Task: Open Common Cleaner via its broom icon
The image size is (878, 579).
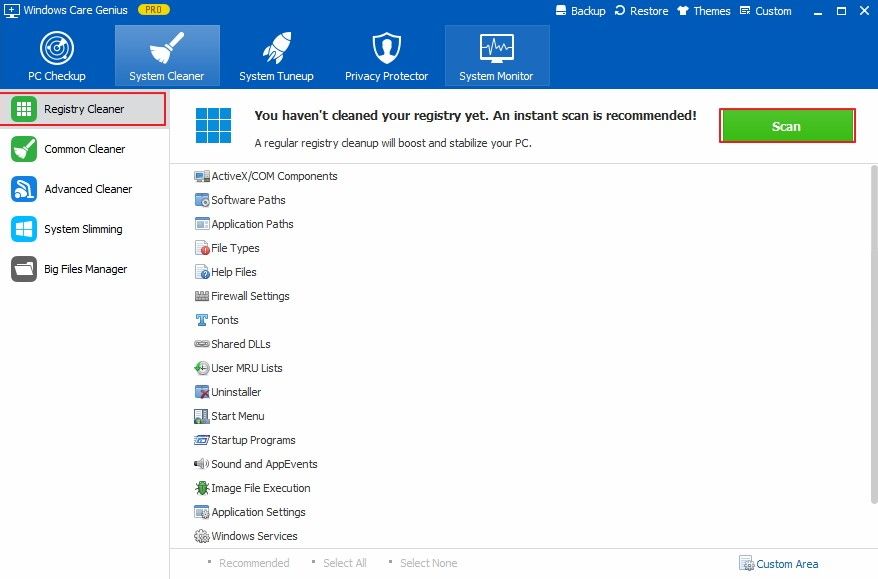Action: (24, 149)
